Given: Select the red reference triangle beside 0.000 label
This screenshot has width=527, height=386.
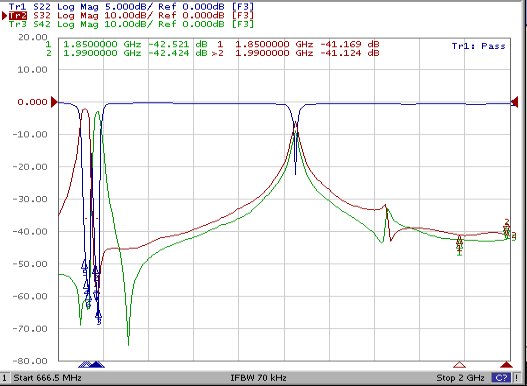Looking at the screenshot, I should 54,102.
